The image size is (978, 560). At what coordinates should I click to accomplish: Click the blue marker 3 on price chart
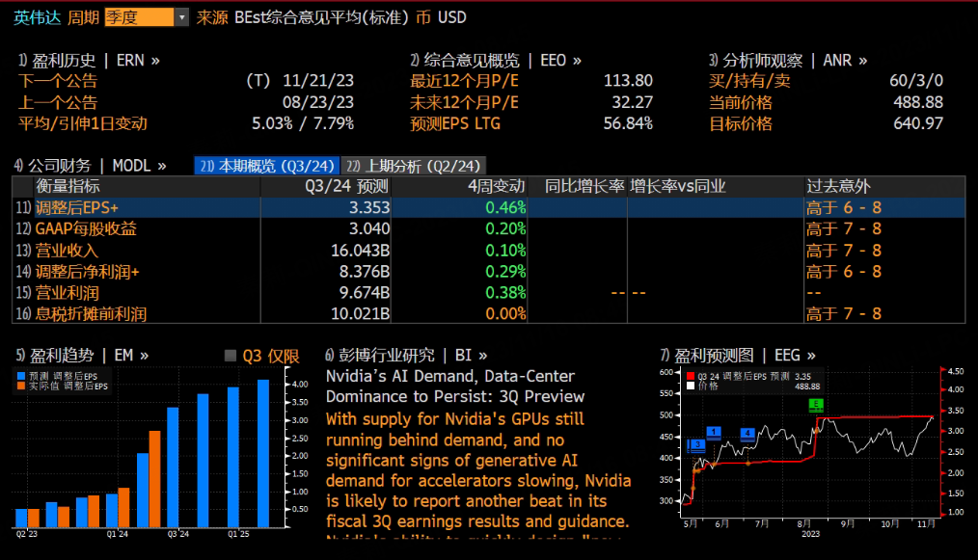click(x=697, y=444)
